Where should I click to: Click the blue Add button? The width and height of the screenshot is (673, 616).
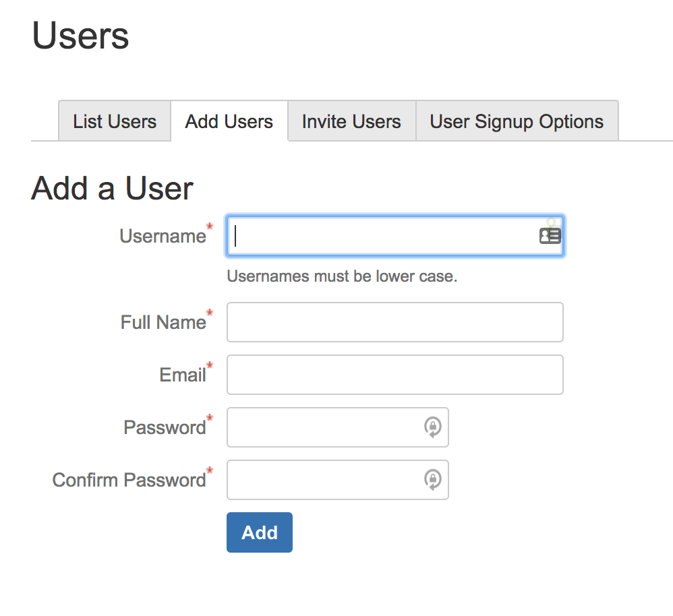[x=260, y=532]
